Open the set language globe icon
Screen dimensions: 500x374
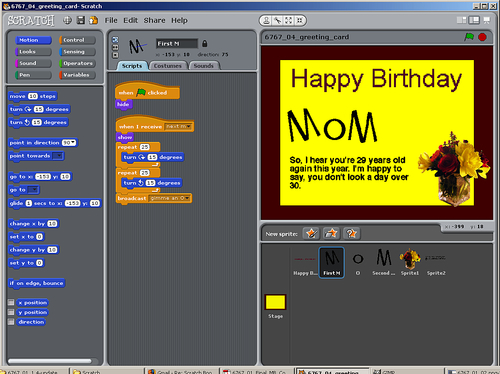tap(67, 20)
